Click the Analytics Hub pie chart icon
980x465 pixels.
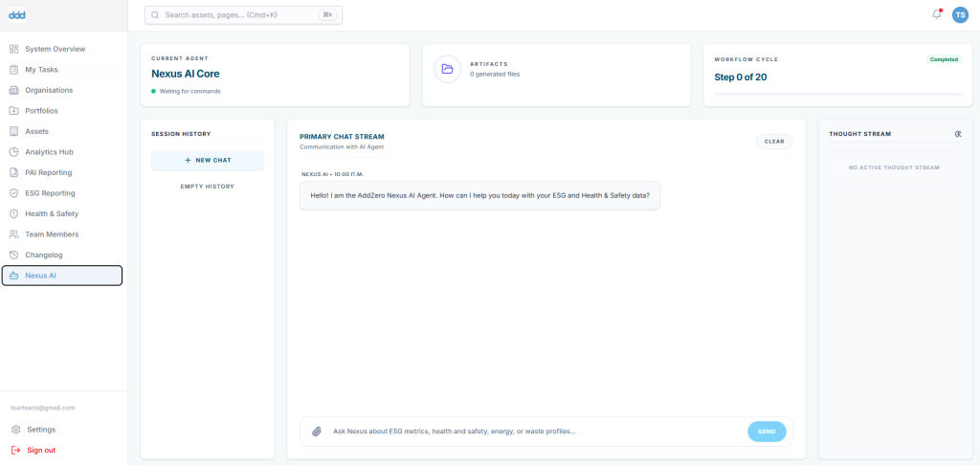pos(13,152)
